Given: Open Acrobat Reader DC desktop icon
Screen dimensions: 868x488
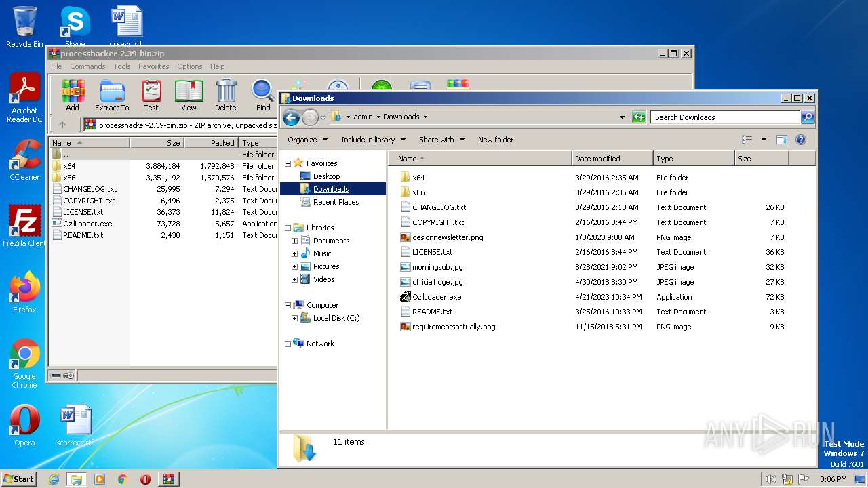Looking at the screenshot, I should tap(24, 98).
